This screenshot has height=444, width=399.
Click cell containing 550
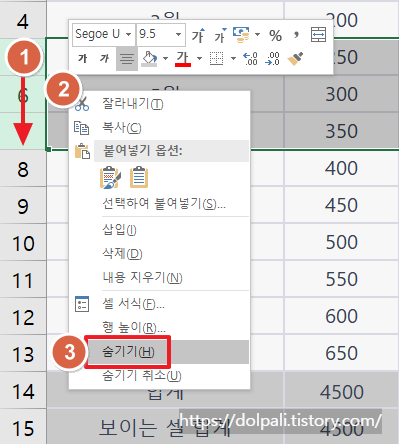coord(342,279)
